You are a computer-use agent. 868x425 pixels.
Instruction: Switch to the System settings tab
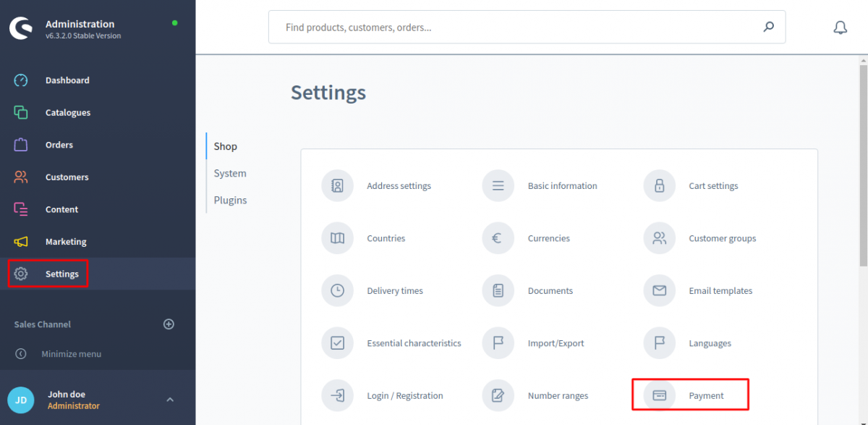click(230, 173)
